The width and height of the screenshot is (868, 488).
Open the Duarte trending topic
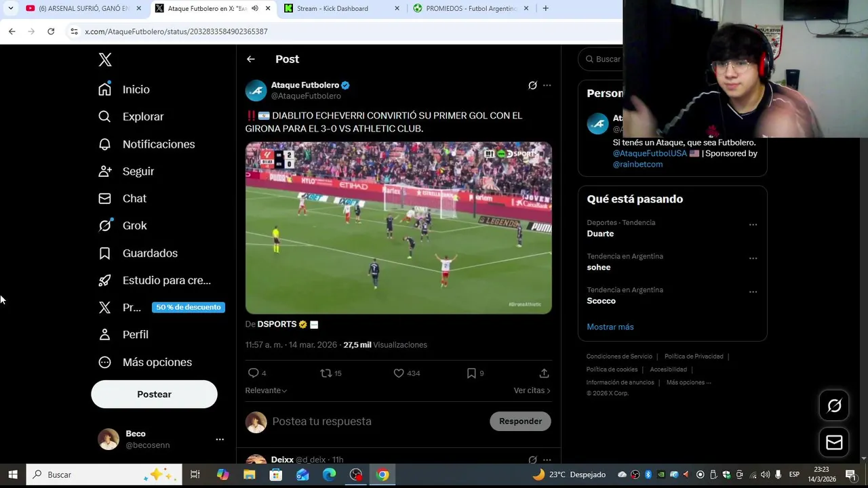tap(600, 233)
